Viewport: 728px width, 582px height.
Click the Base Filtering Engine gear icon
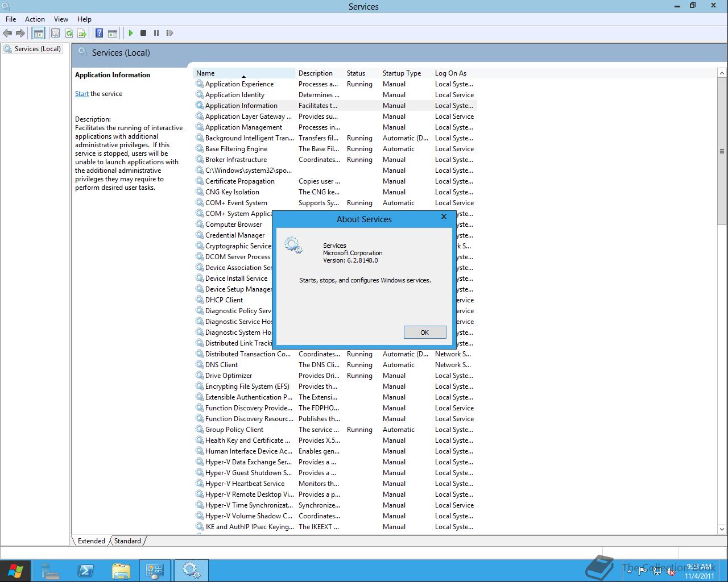pyautogui.click(x=200, y=149)
